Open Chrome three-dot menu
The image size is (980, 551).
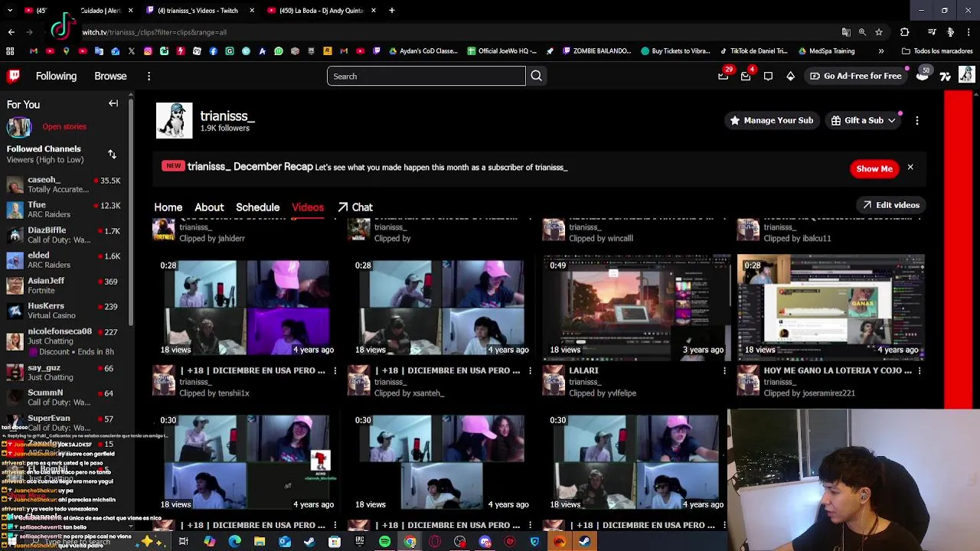[969, 32]
